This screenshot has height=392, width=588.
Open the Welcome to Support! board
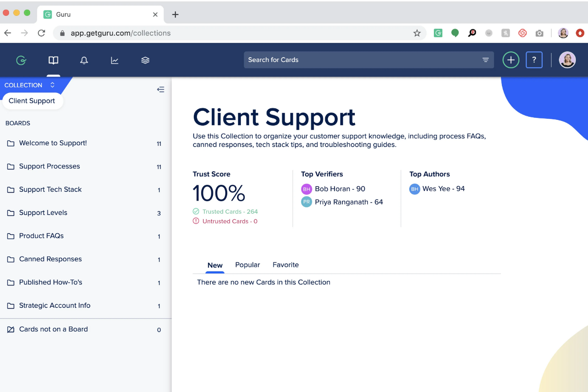tap(52, 143)
